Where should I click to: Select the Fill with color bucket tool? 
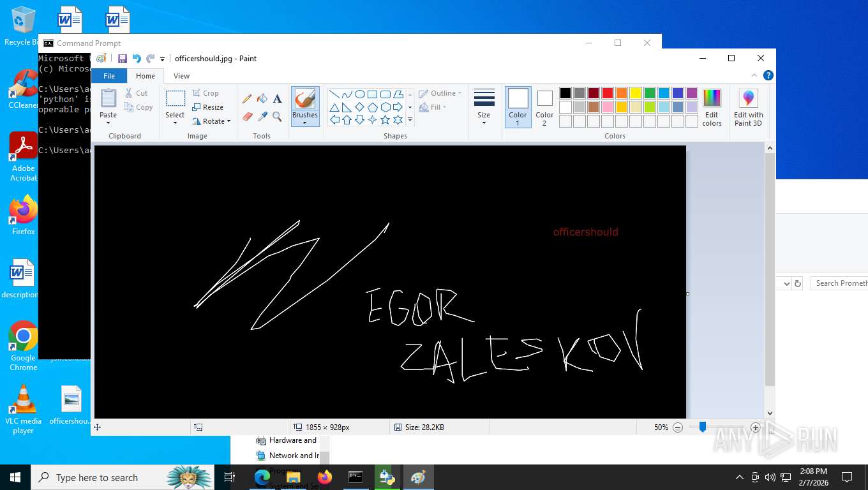(262, 99)
